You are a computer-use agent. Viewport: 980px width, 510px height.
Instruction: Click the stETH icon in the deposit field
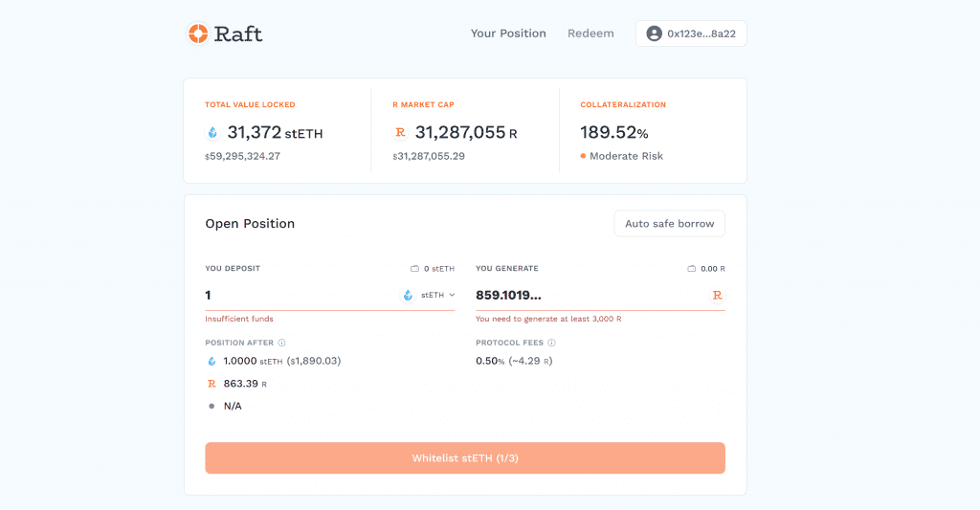[x=408, y=295]
